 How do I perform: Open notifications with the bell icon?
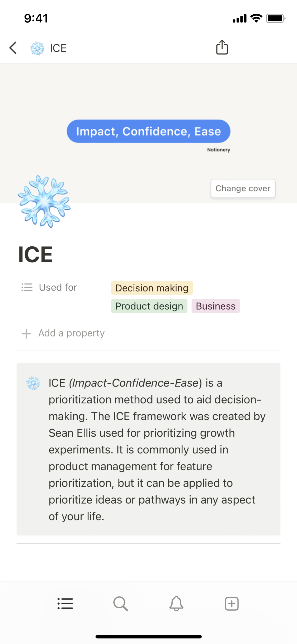[x=176, y=604]
